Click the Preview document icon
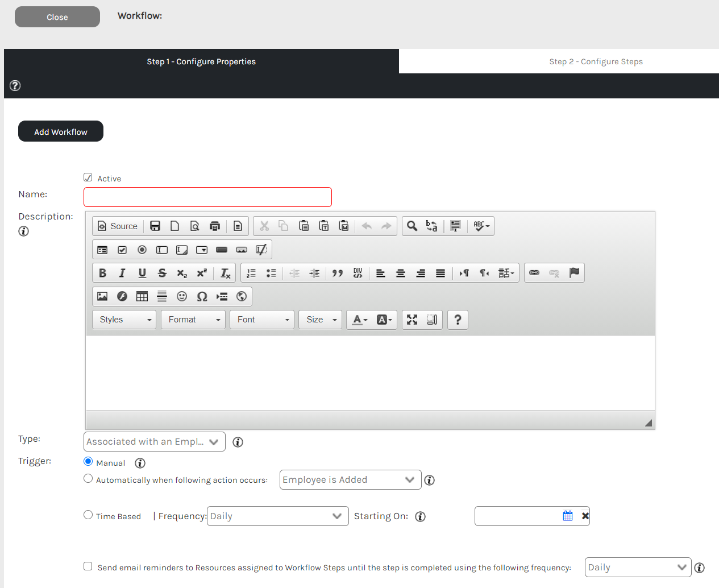The width and height of the screenshot is (719, 588). click(195, 226)
